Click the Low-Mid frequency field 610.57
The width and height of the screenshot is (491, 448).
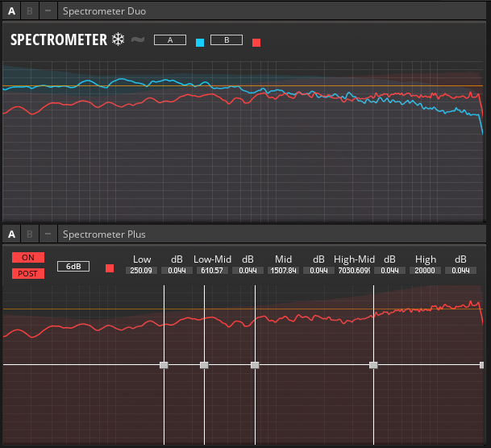[212, 270]
